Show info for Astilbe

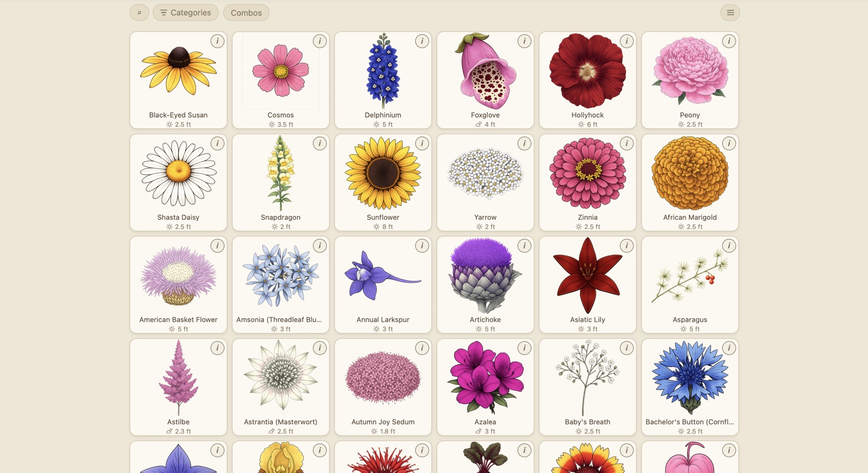coord(218,348)
